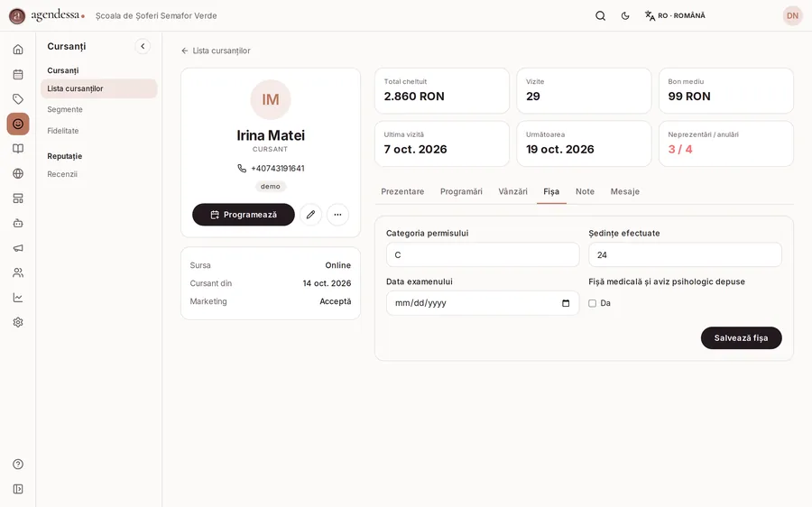Click the Data examenului date field
The height and width of the screenshot is (507, 812).
tap(483, 303)
